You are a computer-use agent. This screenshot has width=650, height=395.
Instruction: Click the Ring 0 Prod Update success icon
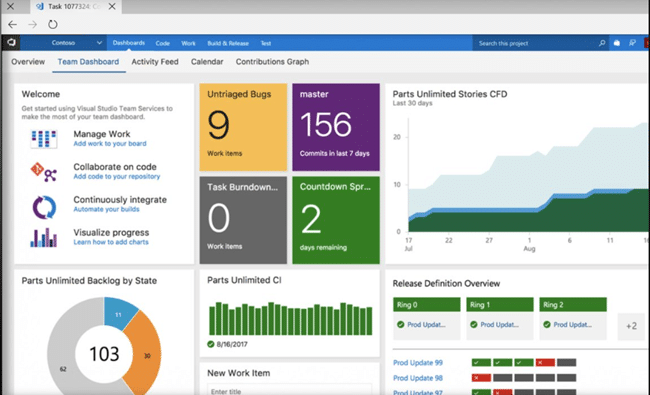400,325
